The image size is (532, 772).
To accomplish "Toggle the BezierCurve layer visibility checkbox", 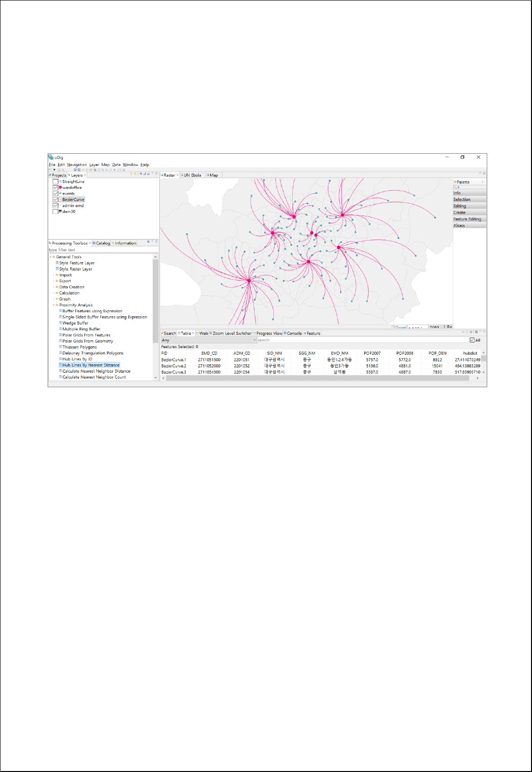I will (55, 199).
